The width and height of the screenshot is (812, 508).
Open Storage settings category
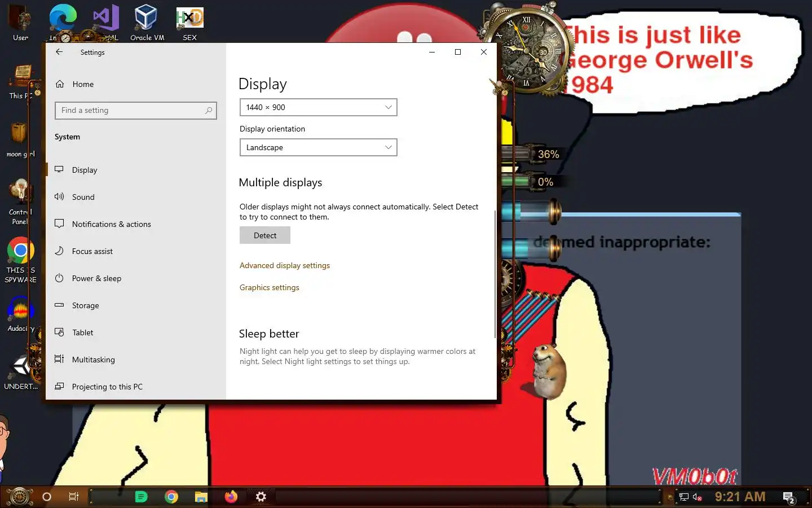pyautogui.click(x=135, y=305)
